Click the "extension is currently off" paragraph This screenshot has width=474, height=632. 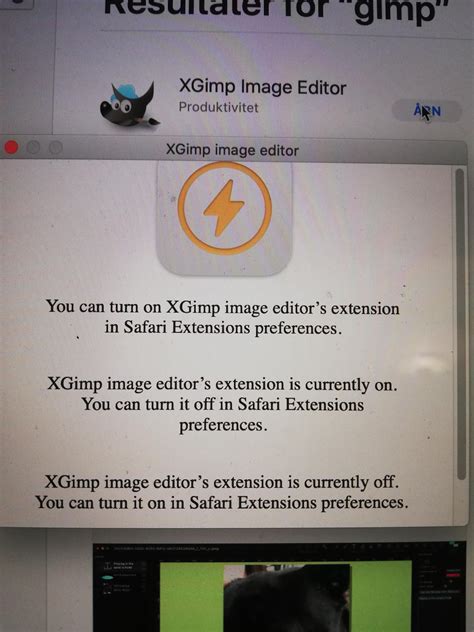tap(222, 492)
